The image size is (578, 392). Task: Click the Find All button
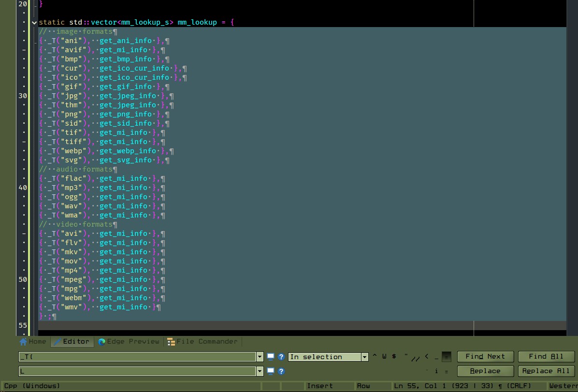click(x=546, y=356)
